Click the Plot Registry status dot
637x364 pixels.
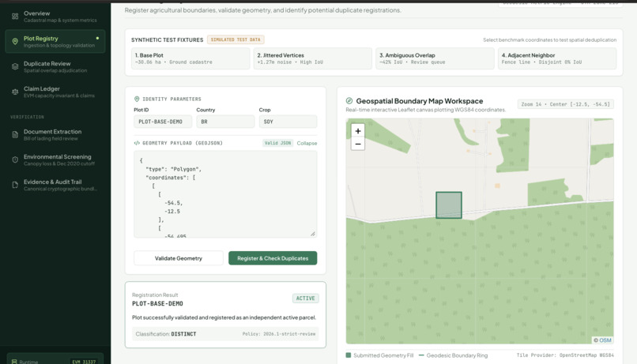pyautogui.click(x=97, y=38)
